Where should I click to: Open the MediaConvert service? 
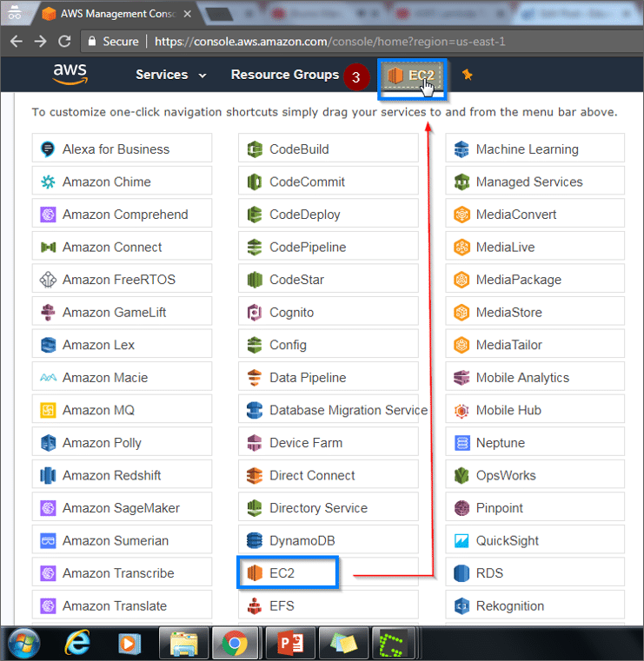click(x=534, y=215)
